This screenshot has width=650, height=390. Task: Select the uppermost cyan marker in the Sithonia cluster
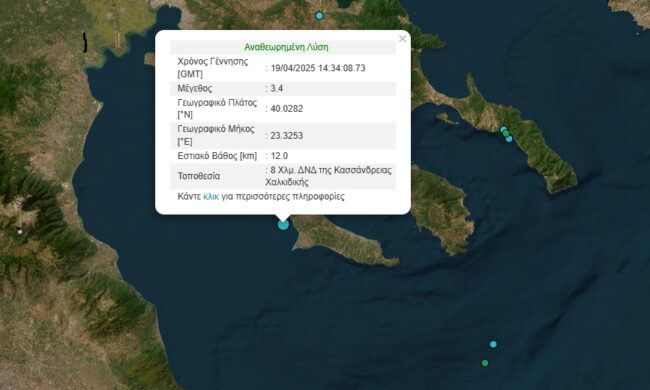coord(504,130)
